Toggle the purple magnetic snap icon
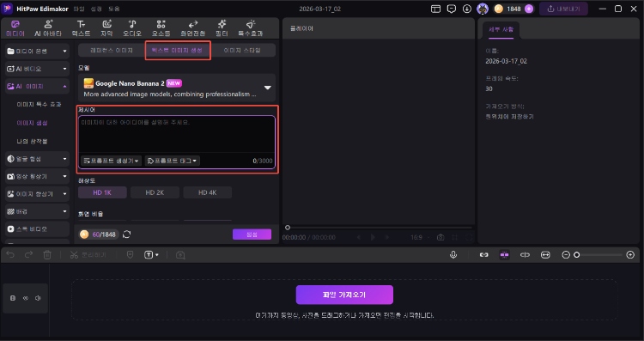The width and height of the screenshot is (644, 341). (504, 255)
